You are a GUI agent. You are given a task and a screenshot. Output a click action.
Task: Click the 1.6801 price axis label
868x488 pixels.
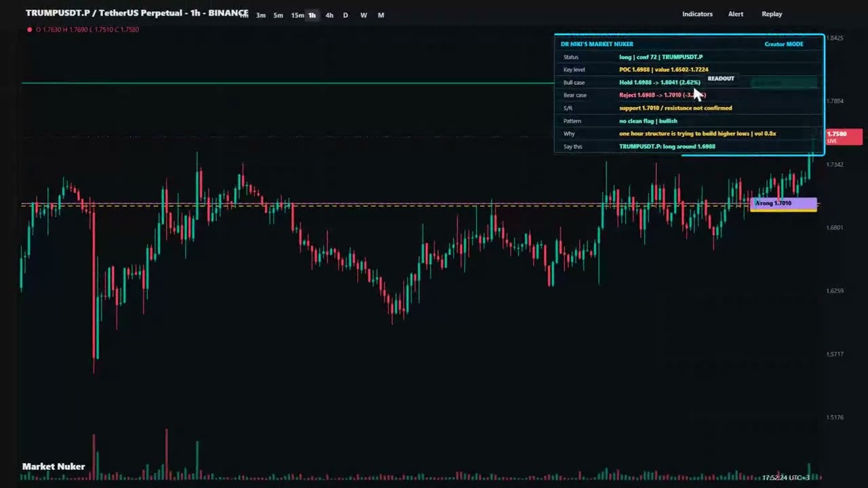(835, 228)
